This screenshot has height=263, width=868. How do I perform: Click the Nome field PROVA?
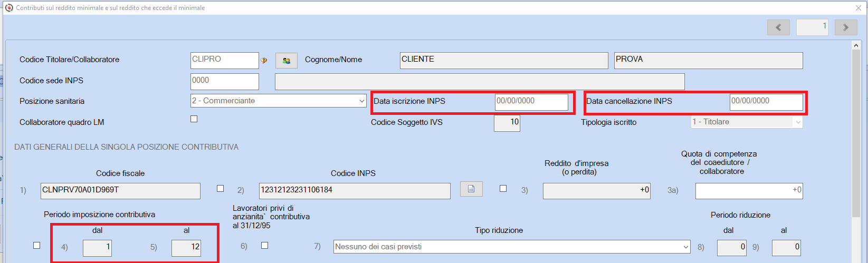pos(709,60)
